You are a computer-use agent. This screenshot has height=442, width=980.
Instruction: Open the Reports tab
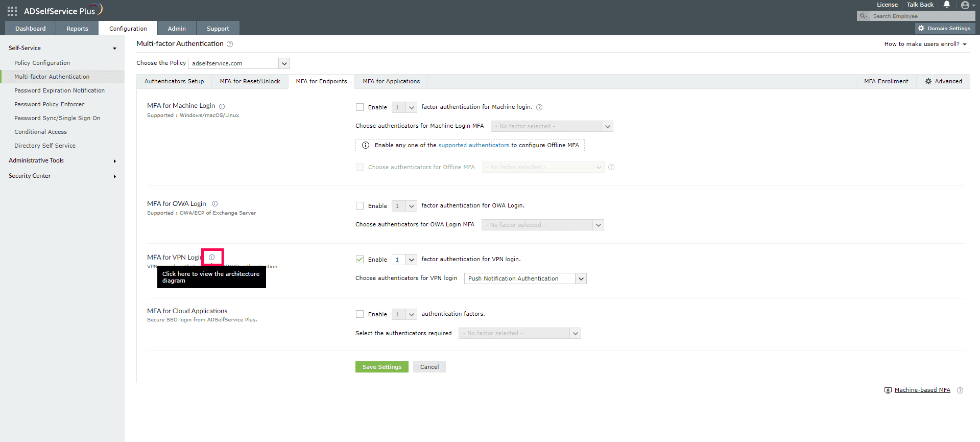click(x=77, y=29)
